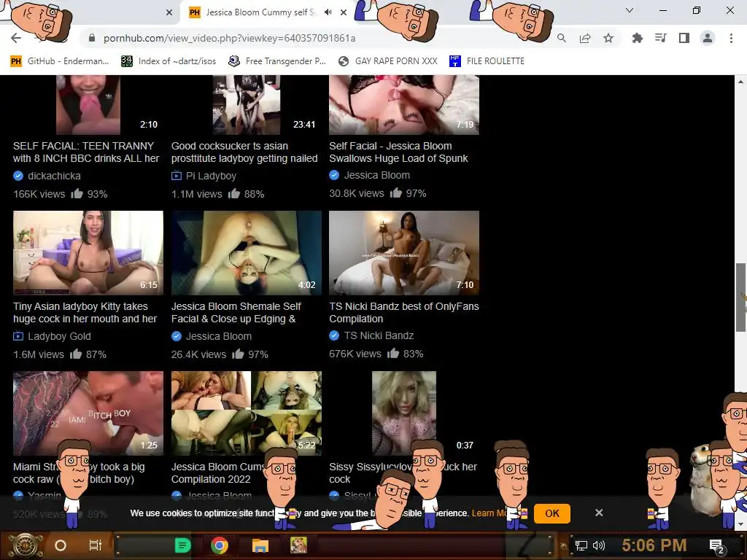Open the green chat app on taskbar

183,545
